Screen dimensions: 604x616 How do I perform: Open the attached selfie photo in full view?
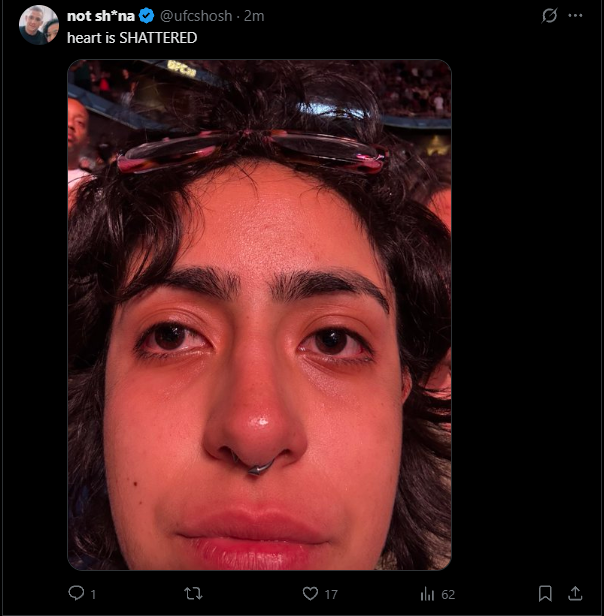point(259,315)
